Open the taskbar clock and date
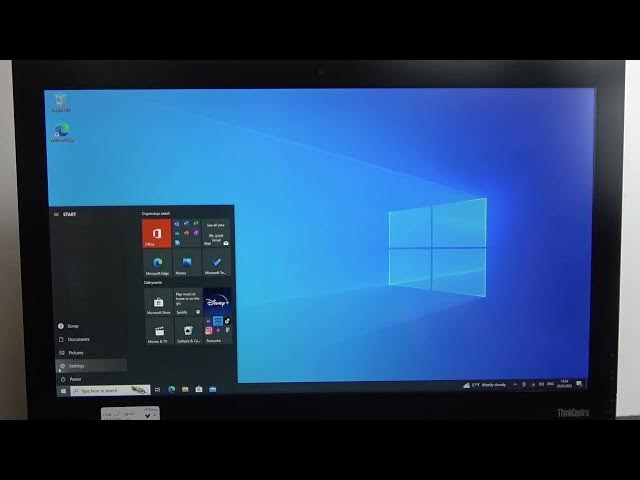Image resolution: width=640 pixels, height=480 pixels. tap(565, 384)
